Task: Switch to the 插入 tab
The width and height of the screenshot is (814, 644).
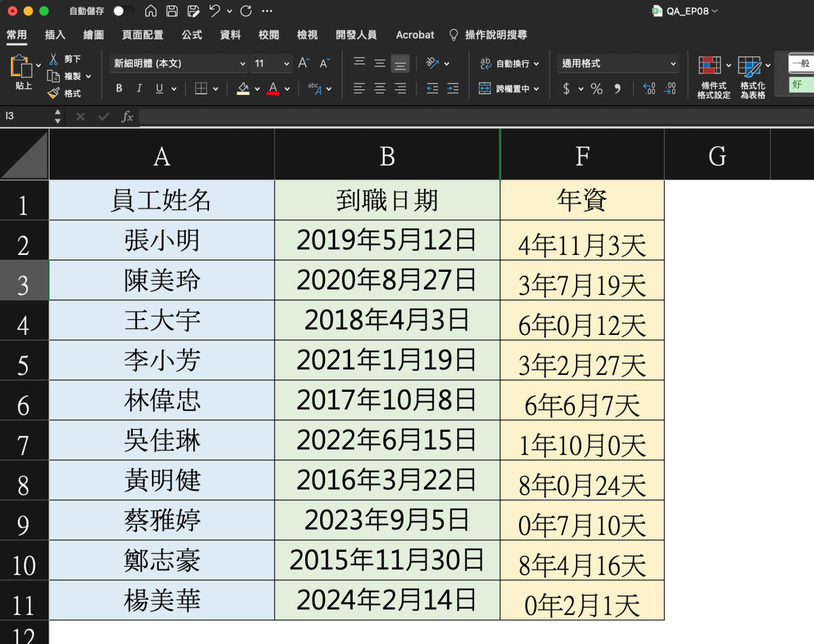Action: click(x=55, y=35)
